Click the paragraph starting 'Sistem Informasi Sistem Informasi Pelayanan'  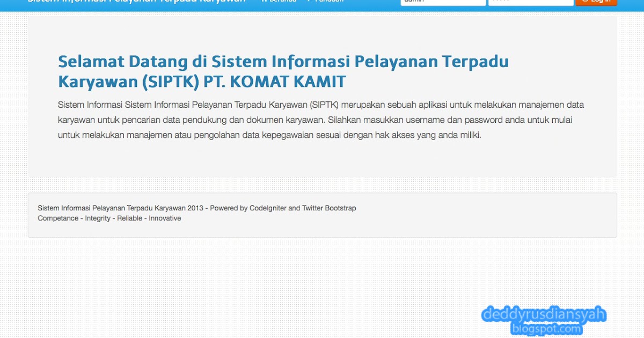[x=321, y=120]
